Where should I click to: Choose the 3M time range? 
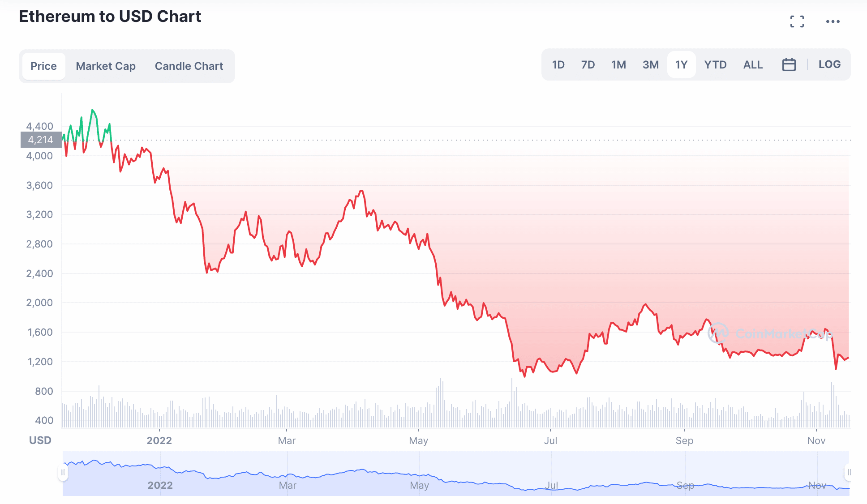click(650, 65)
